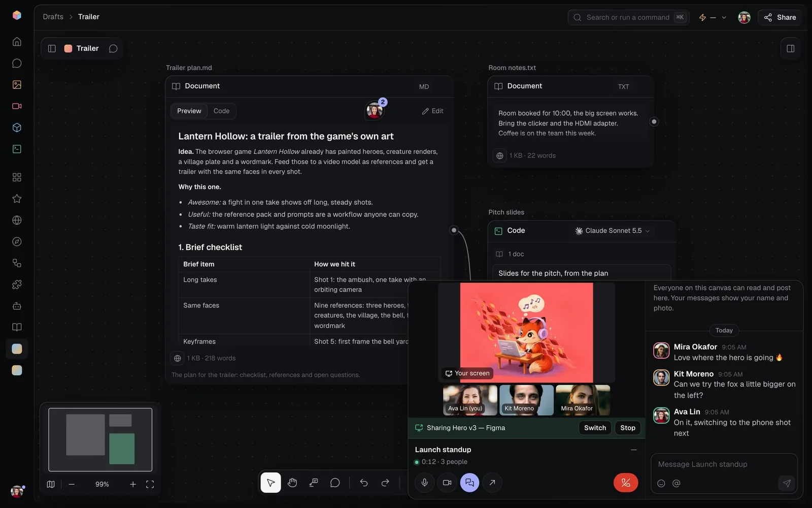The image size is (812, 508).
Task: Open the globe sidebar icon
Action: pos(17,220)
